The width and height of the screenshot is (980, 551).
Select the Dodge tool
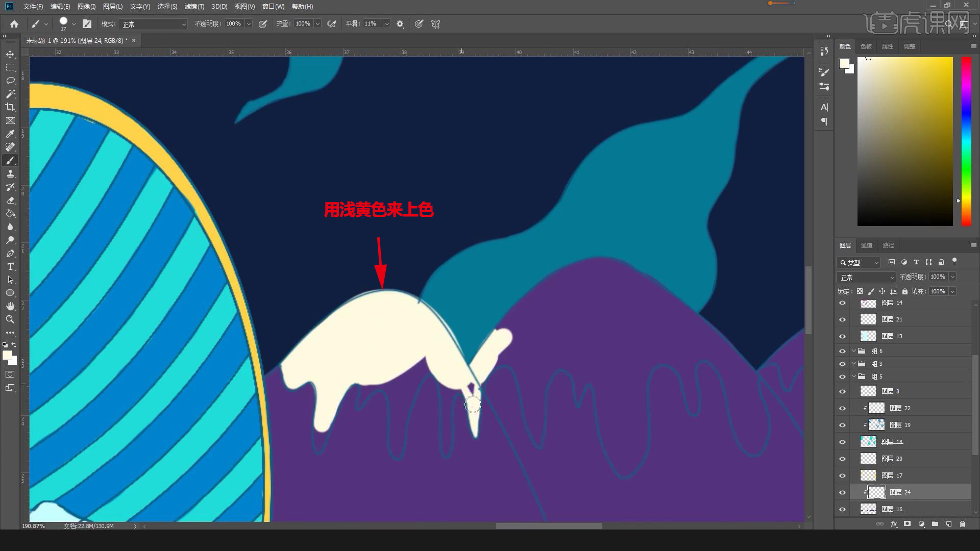pos(10,240)
